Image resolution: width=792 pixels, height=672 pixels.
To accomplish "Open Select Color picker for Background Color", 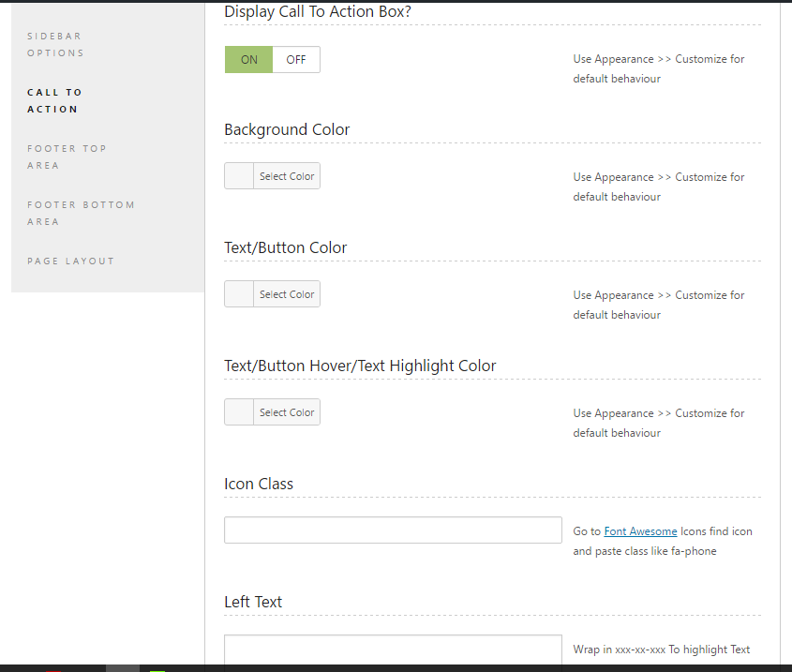I will 287,176.
